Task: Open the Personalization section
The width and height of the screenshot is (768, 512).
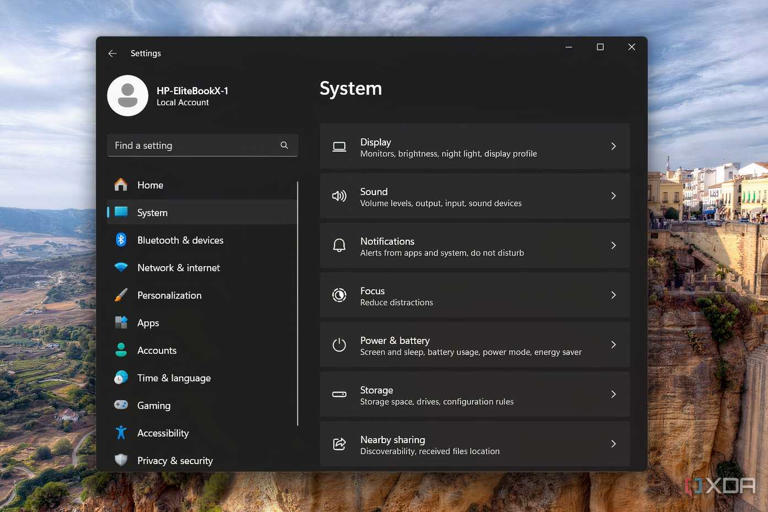Action: [x=201, y=295]
